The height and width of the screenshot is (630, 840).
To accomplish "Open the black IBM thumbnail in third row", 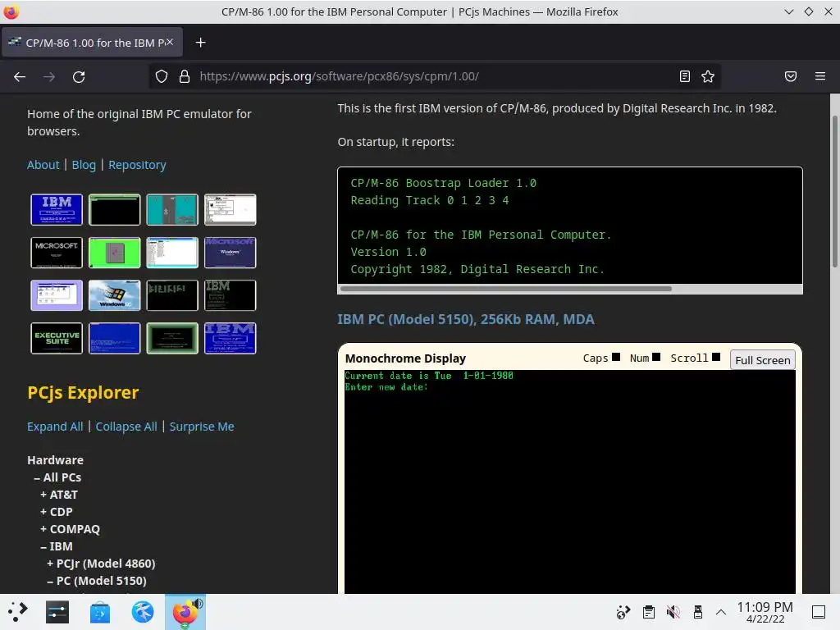I will (231, 295).
